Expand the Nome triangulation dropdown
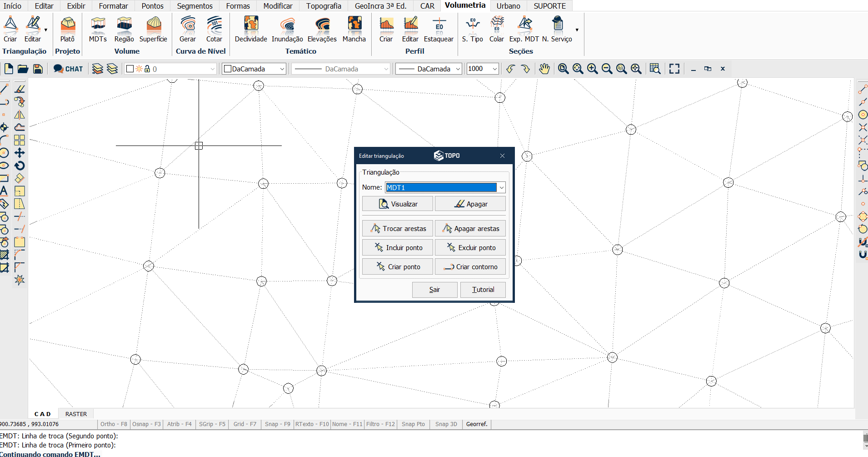 click(501, 187)
